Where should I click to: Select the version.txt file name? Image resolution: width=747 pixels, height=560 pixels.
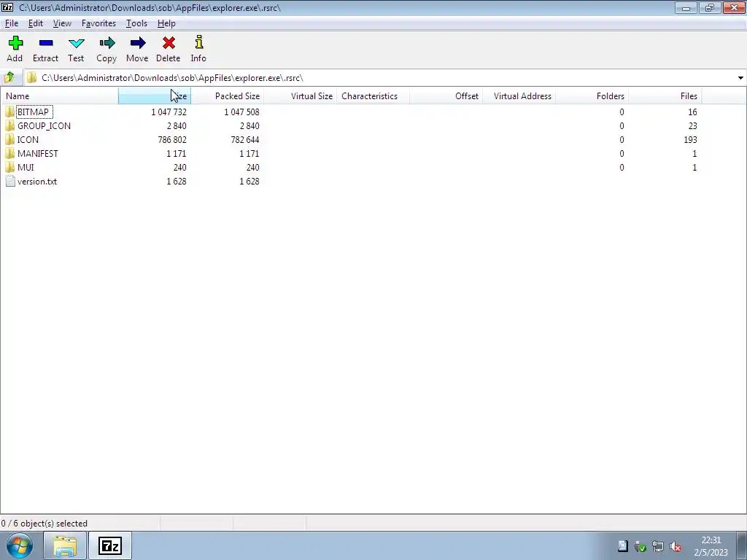point(37,181)
